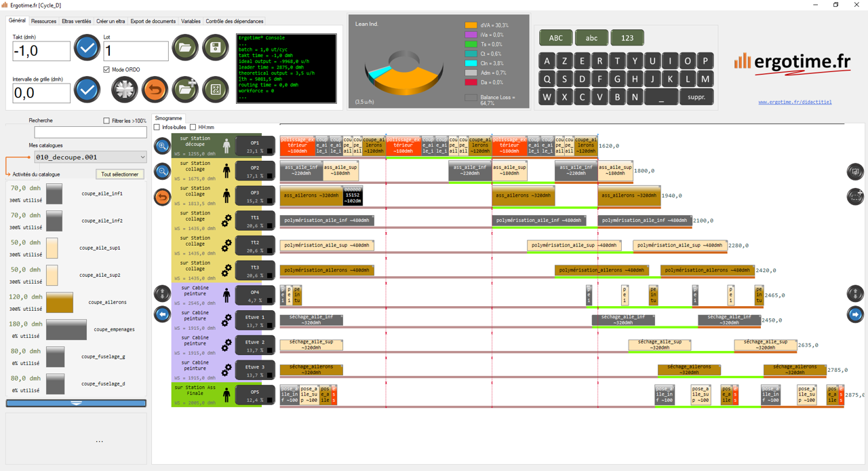The width and height of the screenshot is (868, 471).
Task: Enable the Infos-bulles checkbox
Action: [x=157, y=128]
